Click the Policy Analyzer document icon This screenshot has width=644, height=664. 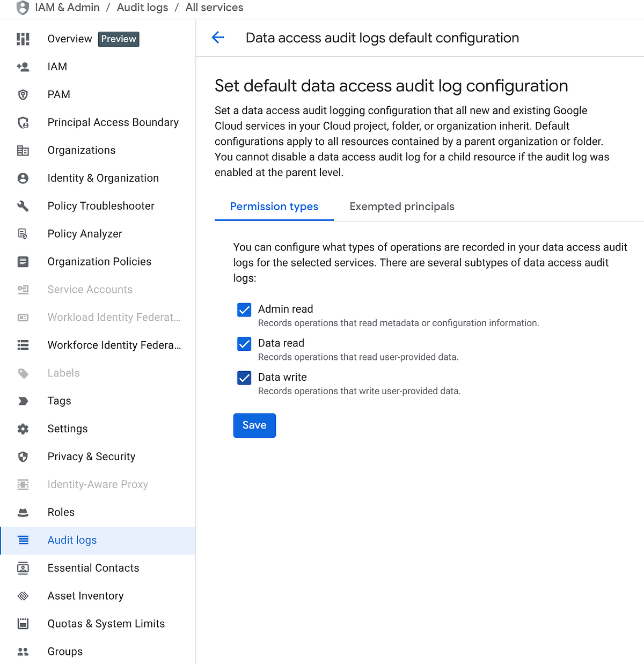(x=23, y=233)
